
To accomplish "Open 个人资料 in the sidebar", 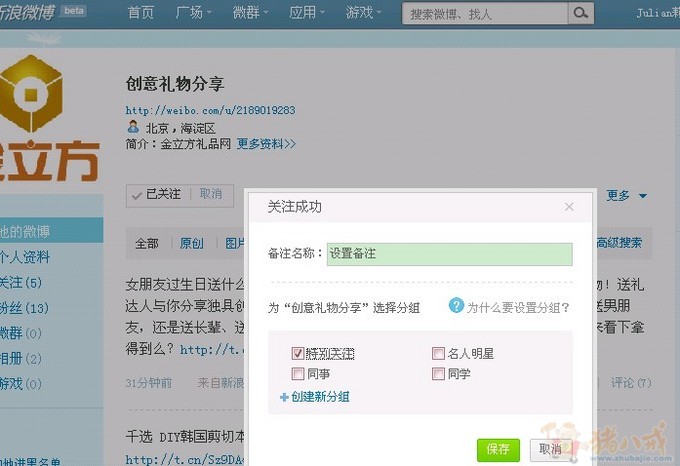I will pos(25,257).
